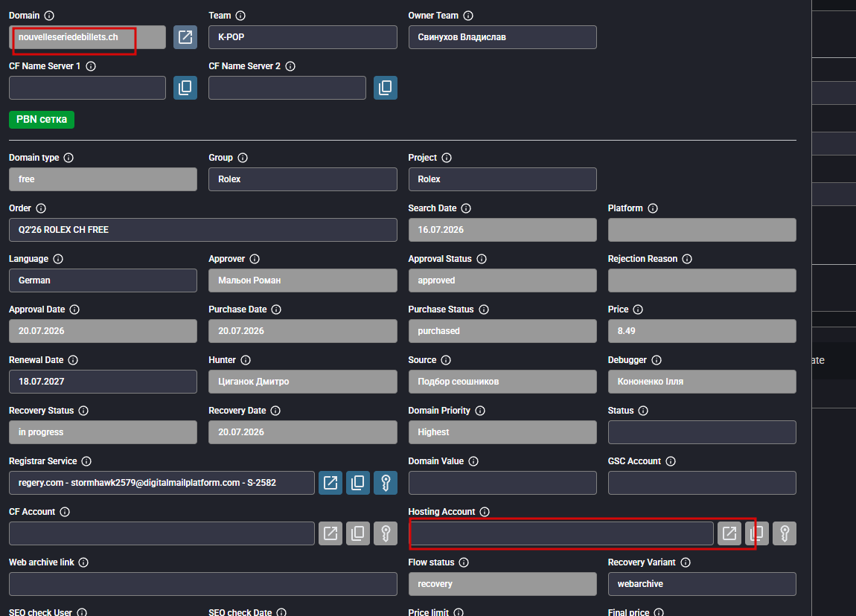Image resolution: width=856 pixels, height=616 pixels.
Task: Open Hosting Account external link icon
Action: point(729,533)
